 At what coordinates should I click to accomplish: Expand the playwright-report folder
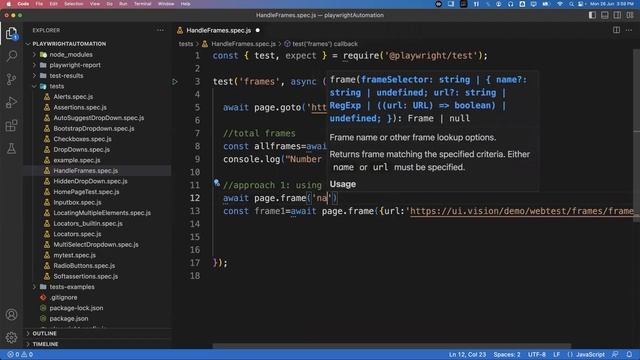click(75, 65)
